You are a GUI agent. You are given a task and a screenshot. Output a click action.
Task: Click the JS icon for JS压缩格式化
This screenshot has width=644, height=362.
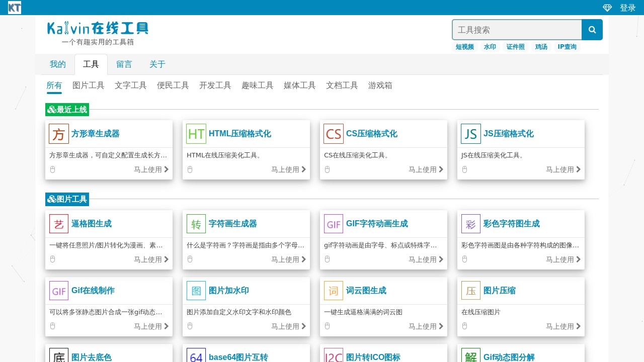(x=470, y=134)
